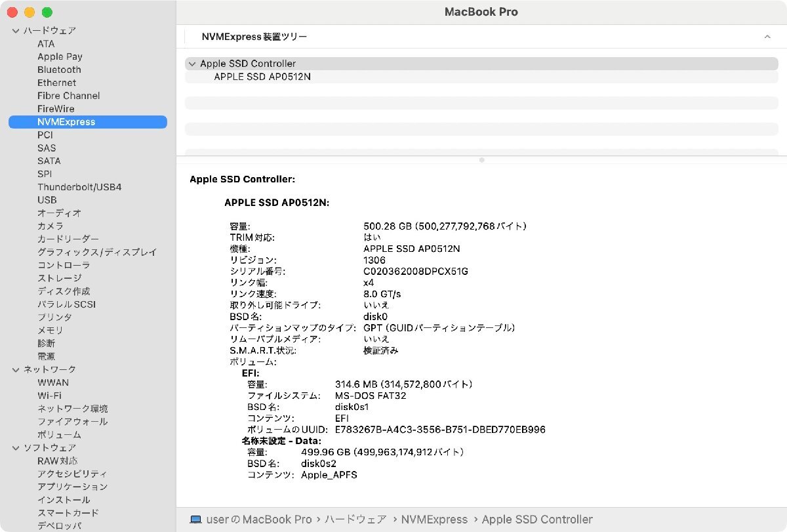Click serial number C020362008DPCX51G
This screenshot has height=532, width=787.
click(x=416, y=272)
